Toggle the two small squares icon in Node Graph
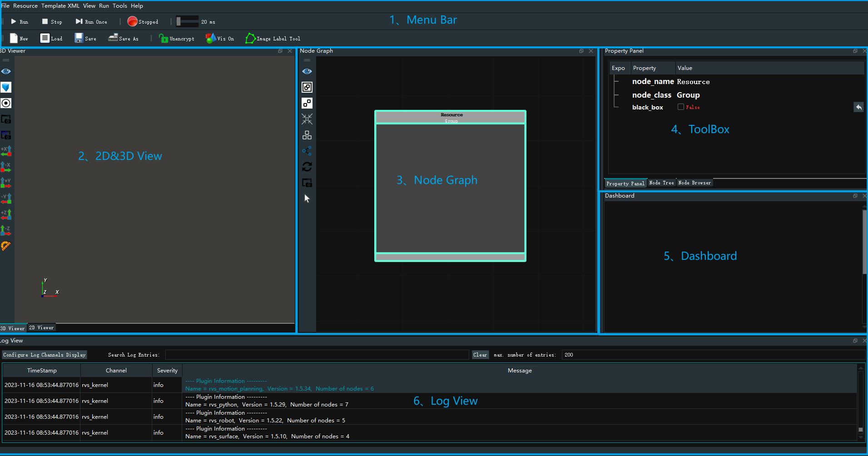Screen dimensions: 868x456 pos(307,103)
